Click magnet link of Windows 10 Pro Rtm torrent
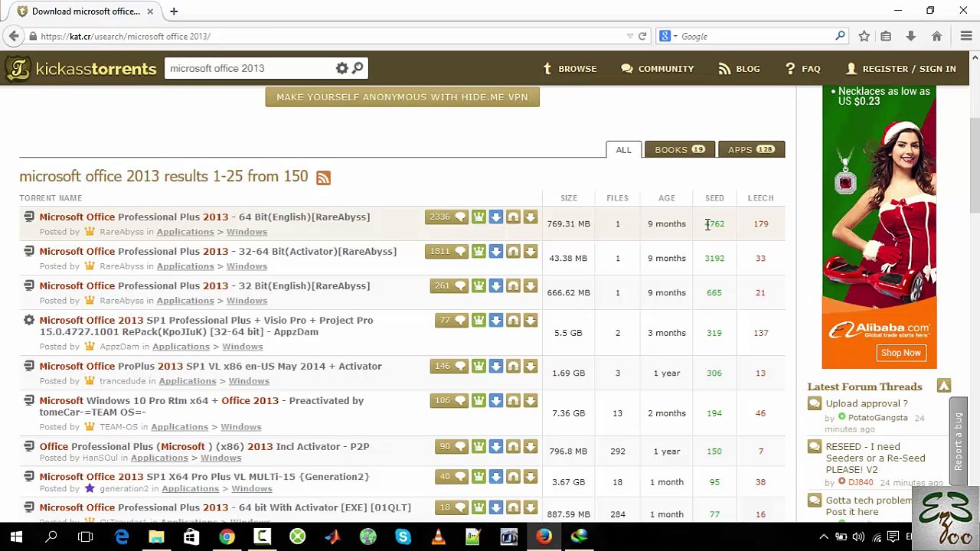This screenshot has height=551, width=980. click(x=513, y=401)
